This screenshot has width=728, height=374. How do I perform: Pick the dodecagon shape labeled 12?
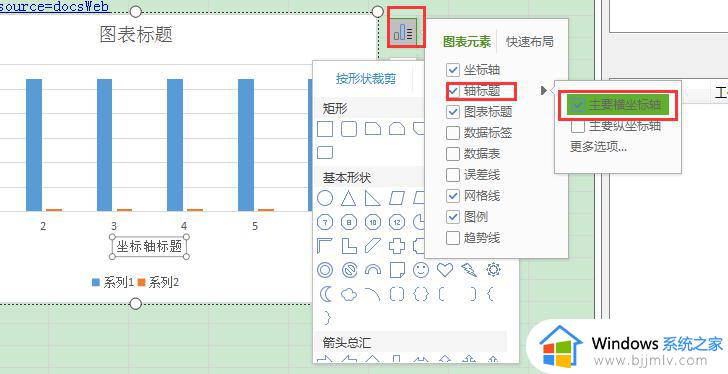point(396,222)
